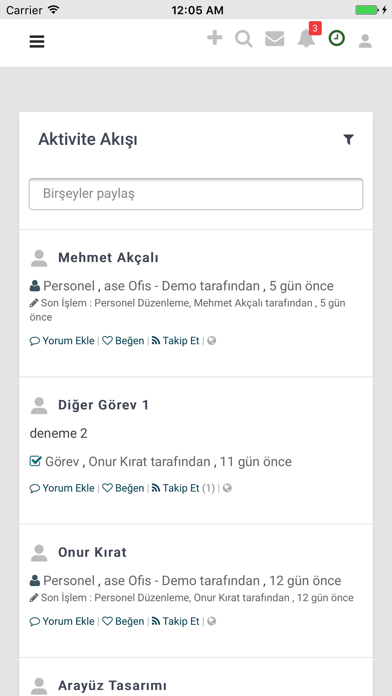Open Mehmet Akçalı post title

pos(108,257)
